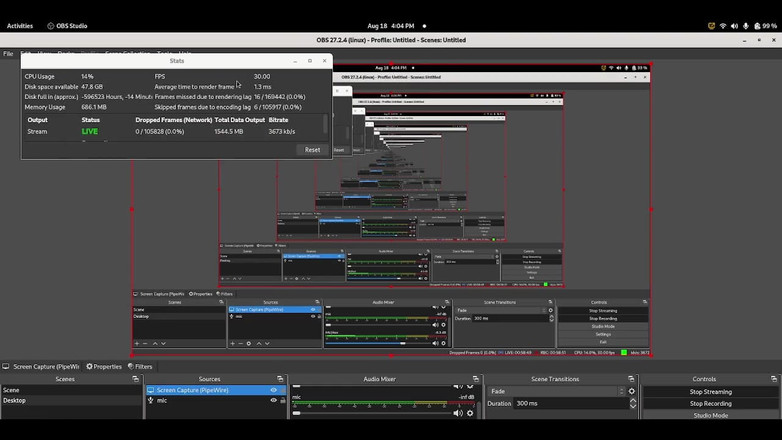Lock the Screen Capture (PipeWire) source
Screen dimensions: 782x440
point(283,390)
